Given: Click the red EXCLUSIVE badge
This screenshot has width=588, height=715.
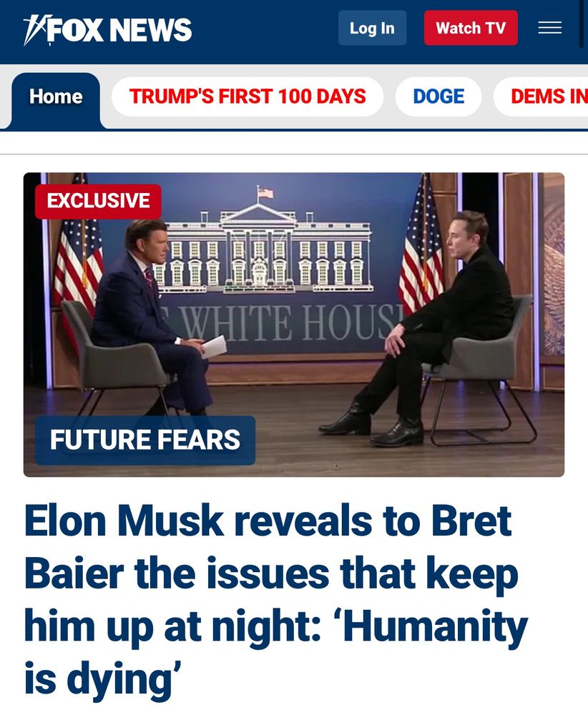Looking at the screenshot, I should point(98,201).
